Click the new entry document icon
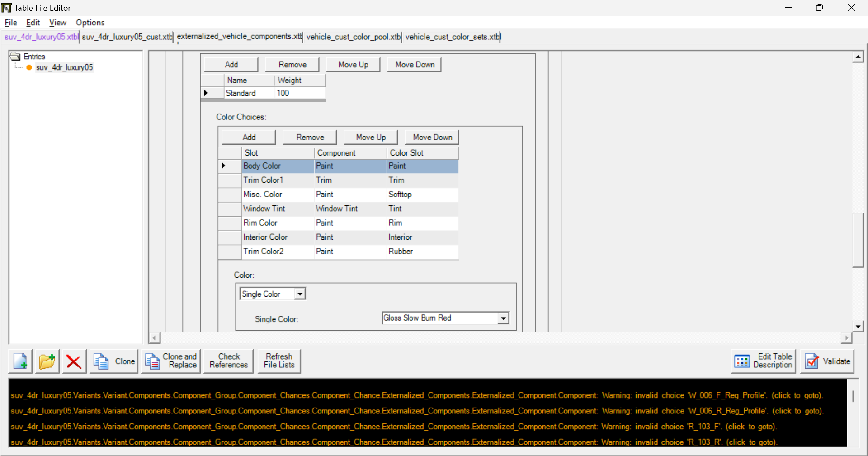The height and width of the screenshot is (456, 868). tap(20, 361)
